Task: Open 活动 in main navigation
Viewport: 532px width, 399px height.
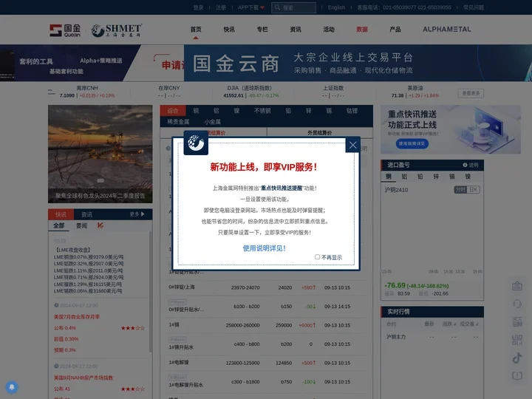Action: [x=329, y=30]
